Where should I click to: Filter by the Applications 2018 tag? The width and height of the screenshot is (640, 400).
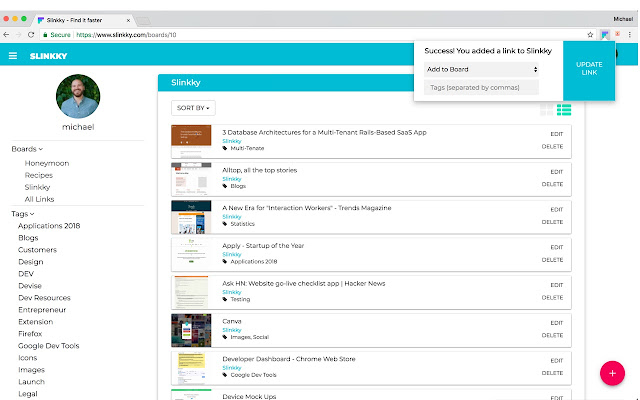[x=49, y=226]
